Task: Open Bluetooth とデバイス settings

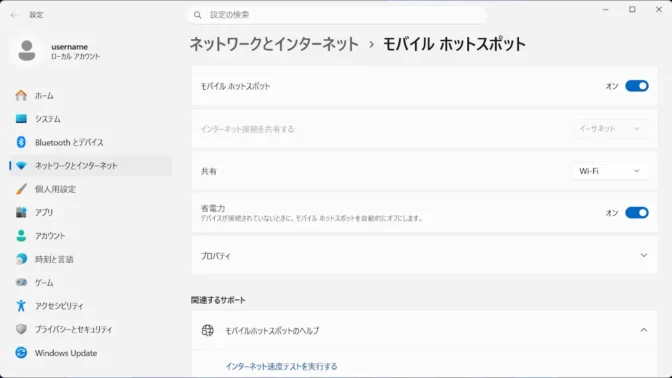Action: pyautogui.click(x=90, y=142)
